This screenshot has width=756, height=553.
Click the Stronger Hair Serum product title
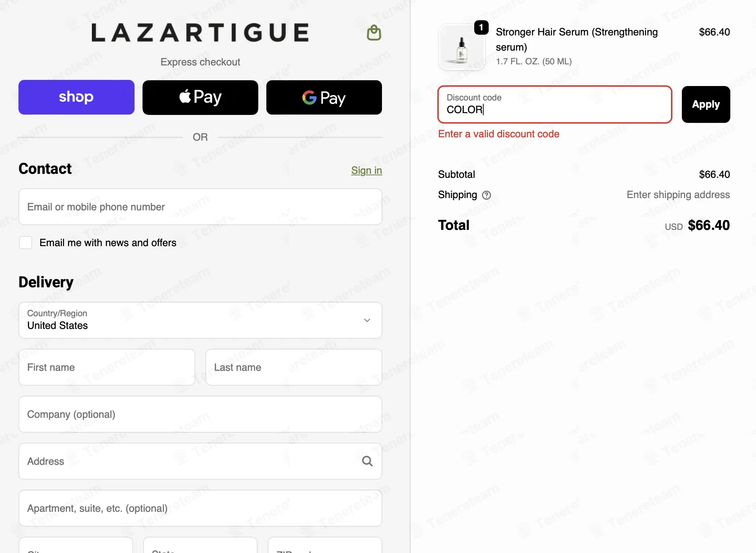(x=577, y=39)
